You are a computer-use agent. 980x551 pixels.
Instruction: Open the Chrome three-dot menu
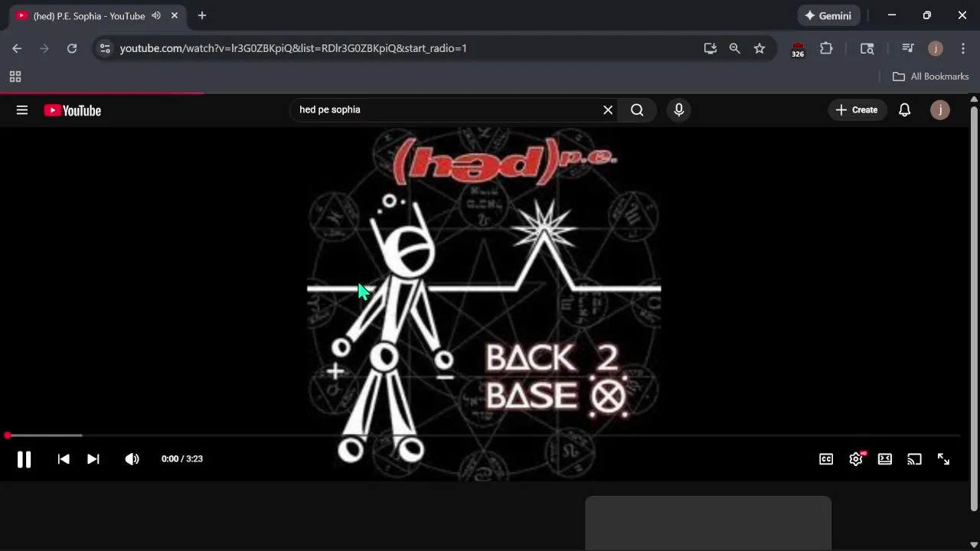963,48
